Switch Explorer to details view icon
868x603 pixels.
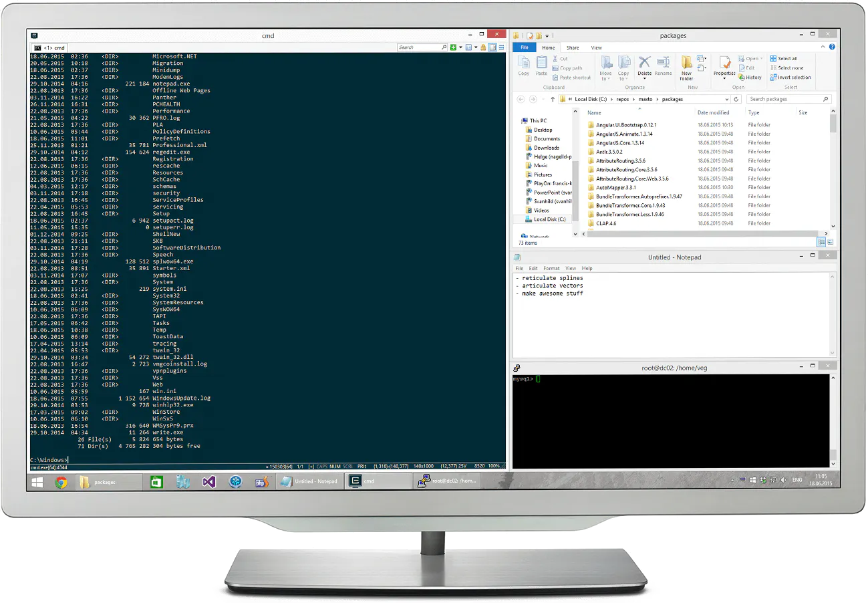click(822, 243)
